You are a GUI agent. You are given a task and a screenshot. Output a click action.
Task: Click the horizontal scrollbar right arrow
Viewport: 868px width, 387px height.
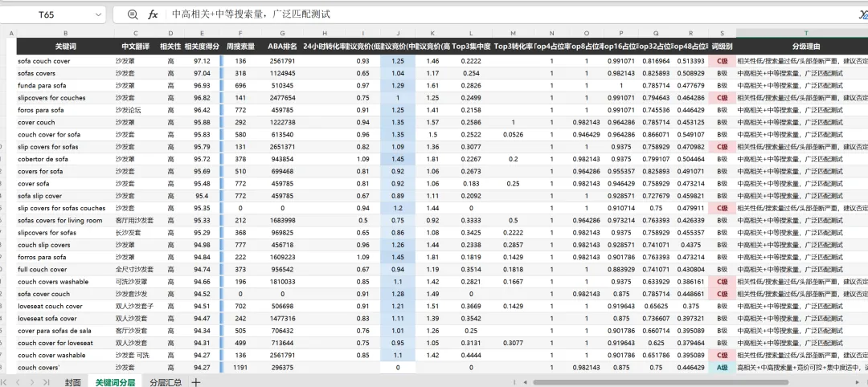(x=858, y=382)
